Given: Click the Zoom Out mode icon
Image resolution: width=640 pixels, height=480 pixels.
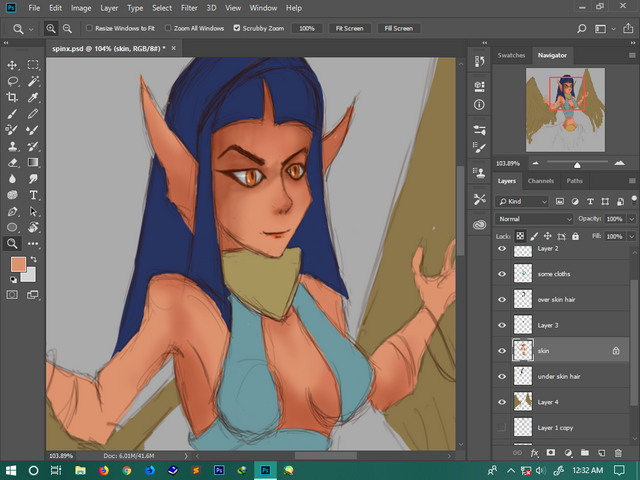Looking at the screenshot, I should pos(67,29).
